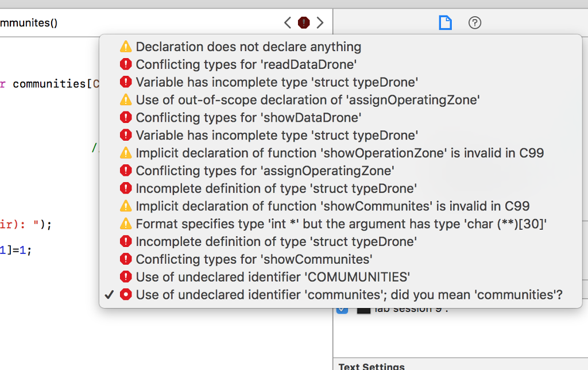Select "Use of undeclared identifier 'COMUMUNITIES'" error
588x370 pixels.
click(x=341, y=277)
